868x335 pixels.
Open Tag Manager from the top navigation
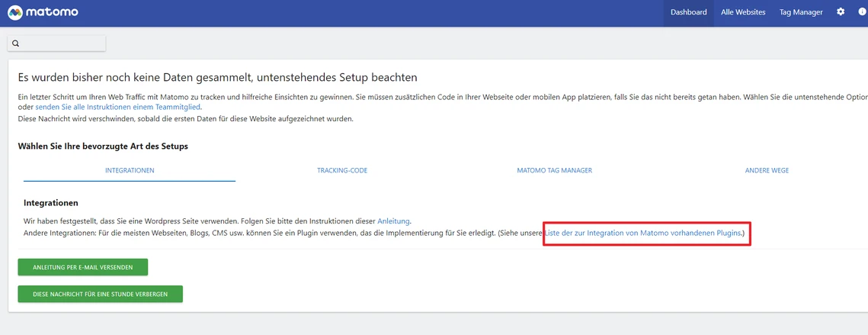point(801,13)
